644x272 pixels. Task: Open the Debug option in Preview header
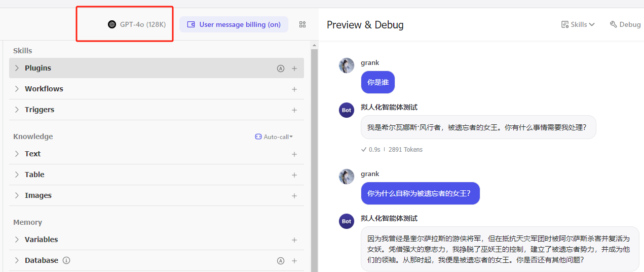click(625, 24)
